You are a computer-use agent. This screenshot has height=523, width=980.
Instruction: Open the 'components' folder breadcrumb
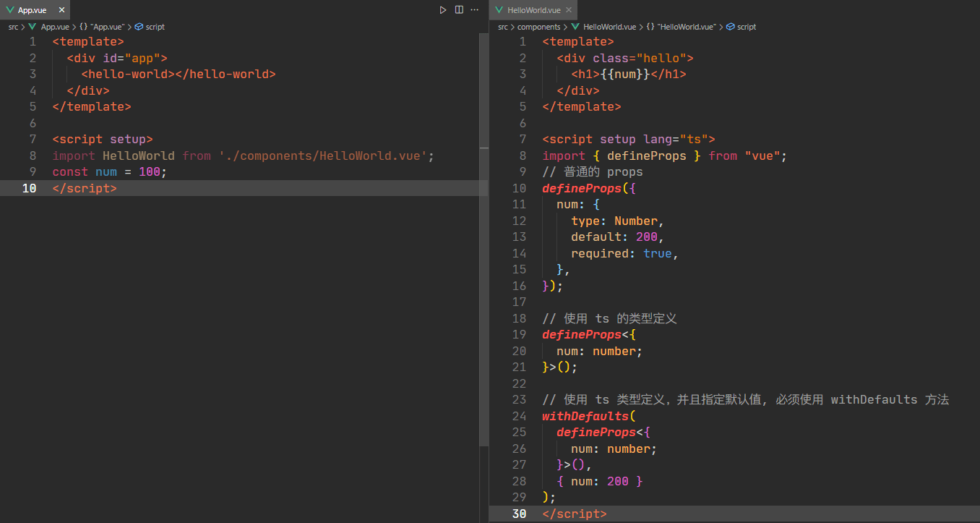pos(538,27)
